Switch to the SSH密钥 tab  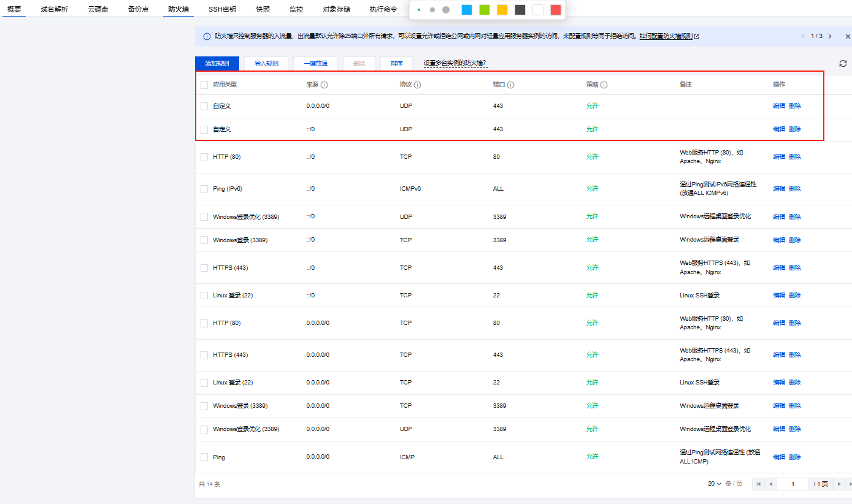click(x=222, y=9)
